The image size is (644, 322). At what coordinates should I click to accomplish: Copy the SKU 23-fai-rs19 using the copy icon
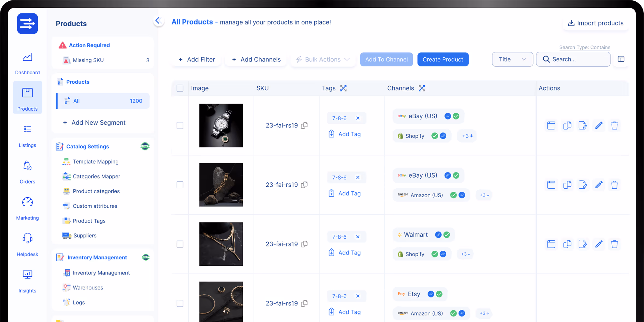click(305, 125)
